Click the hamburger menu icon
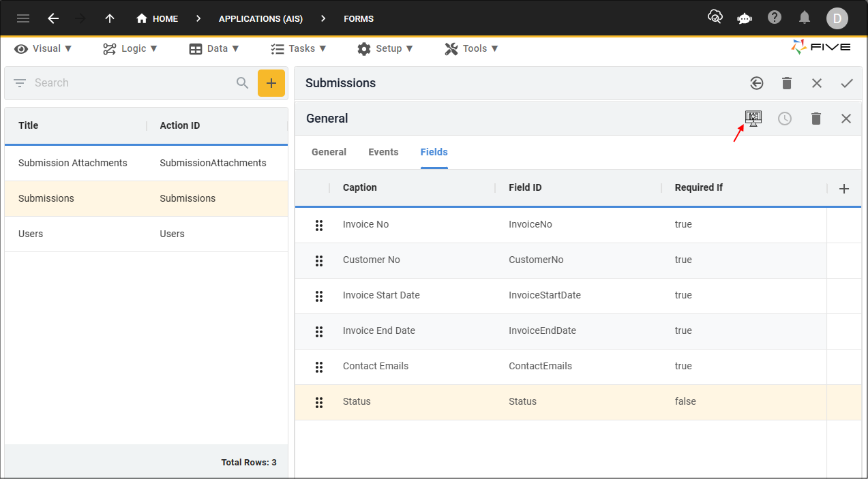868x479 pixels. coord(23,18)
